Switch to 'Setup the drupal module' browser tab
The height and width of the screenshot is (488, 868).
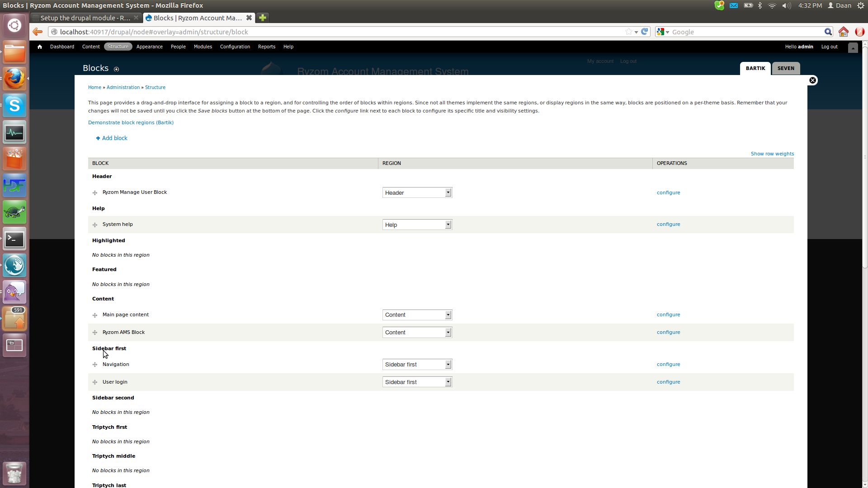pyautogui.click(x=85, y=18)
